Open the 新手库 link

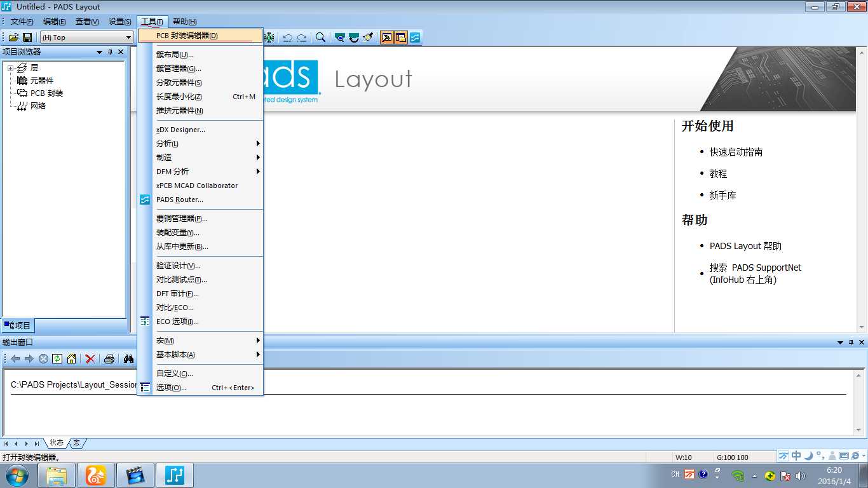[722, 195]
